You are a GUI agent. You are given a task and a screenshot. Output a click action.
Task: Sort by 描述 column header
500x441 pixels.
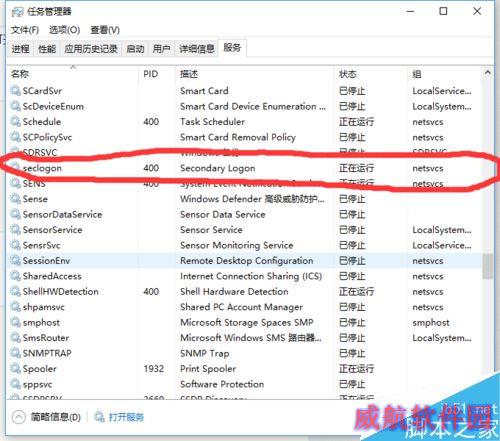(x=255, y=74)
